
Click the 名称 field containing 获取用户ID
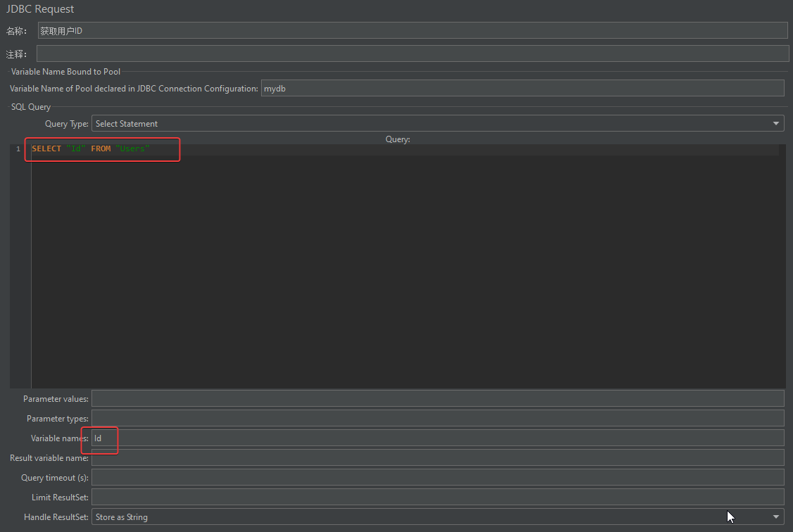412,30
